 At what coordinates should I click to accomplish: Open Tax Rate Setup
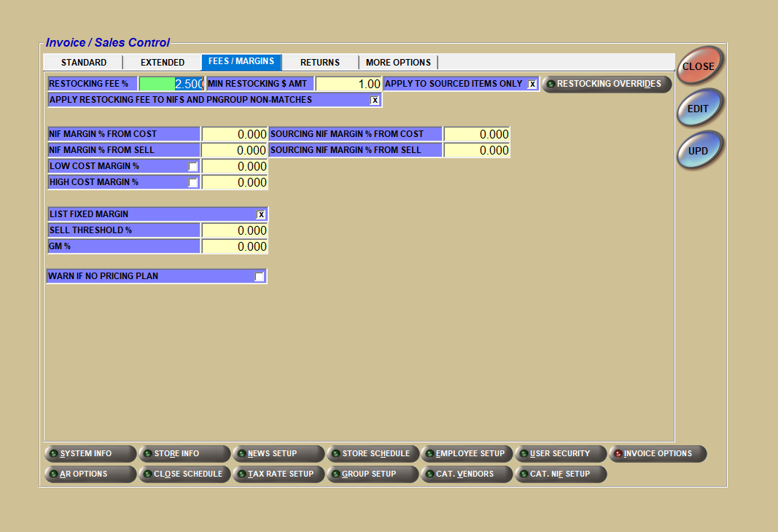coord(279,474)
